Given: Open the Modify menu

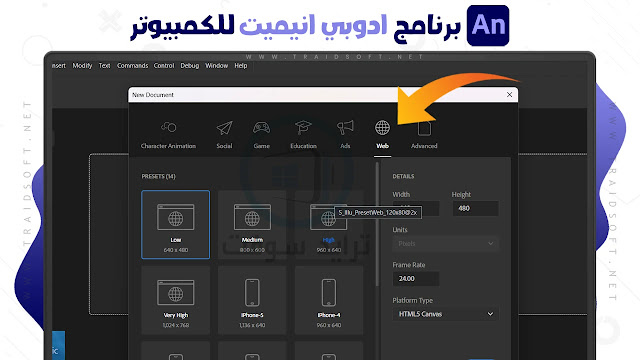Looking at the screenshot, I should (82, 66).
